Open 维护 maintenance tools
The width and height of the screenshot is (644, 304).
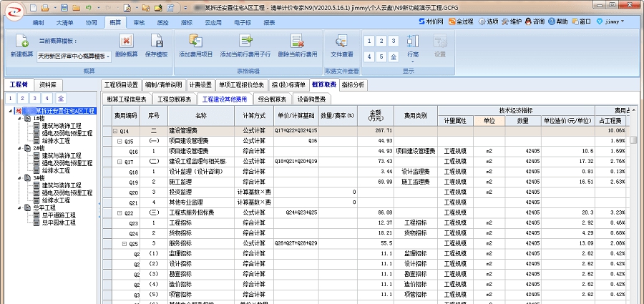[x=512, y=21]
